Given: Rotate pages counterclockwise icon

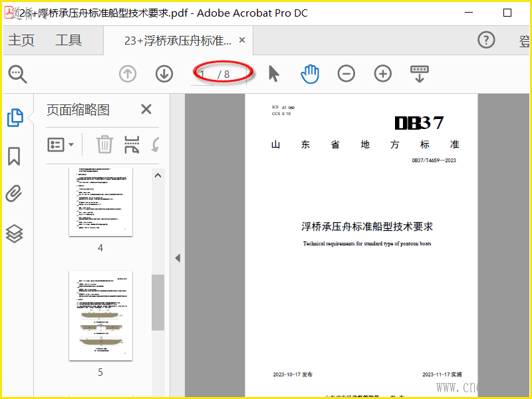Looking at the screenshot, I should [156, 144].
